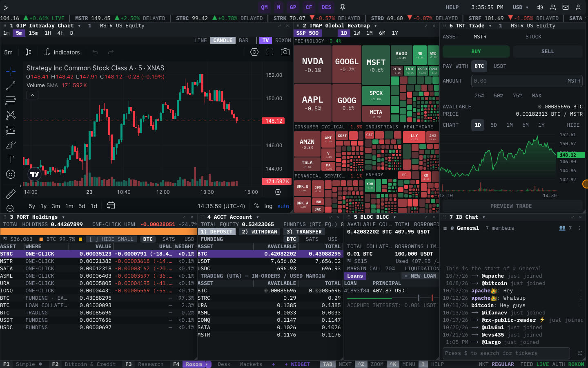The width and height of the screenshot is (588, 368).
Task: Toggle log scale on the chart
Action: tap(268, 206)
